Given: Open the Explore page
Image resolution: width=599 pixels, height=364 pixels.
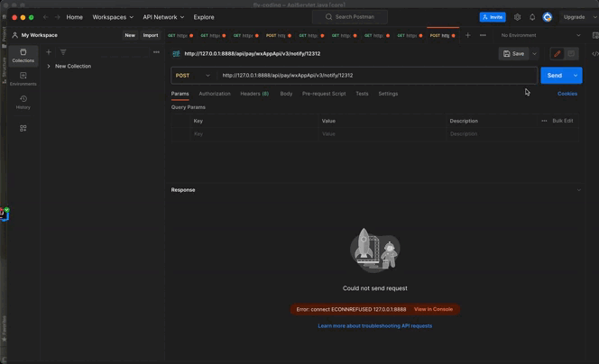Looking at the screenshot, I should coord(204,17).
